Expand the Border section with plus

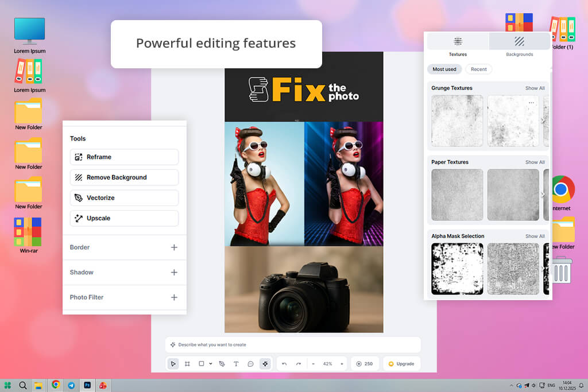pos(174,247)
